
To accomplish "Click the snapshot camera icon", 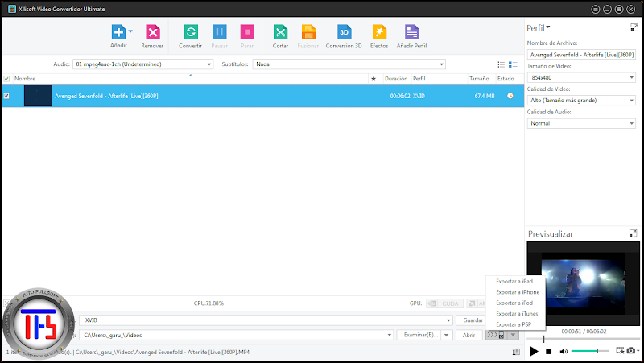I will pyautogui.click(x=630, y=351).
